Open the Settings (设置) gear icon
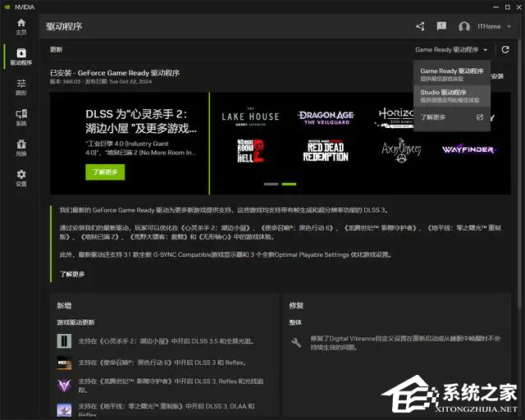525x420 pixels. click(x=21, y=178)
